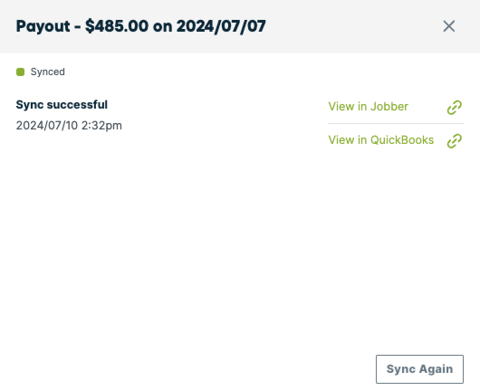480x391 pixels.
Task: Click the $485.00 amount in the title
Action: [117, 26]
